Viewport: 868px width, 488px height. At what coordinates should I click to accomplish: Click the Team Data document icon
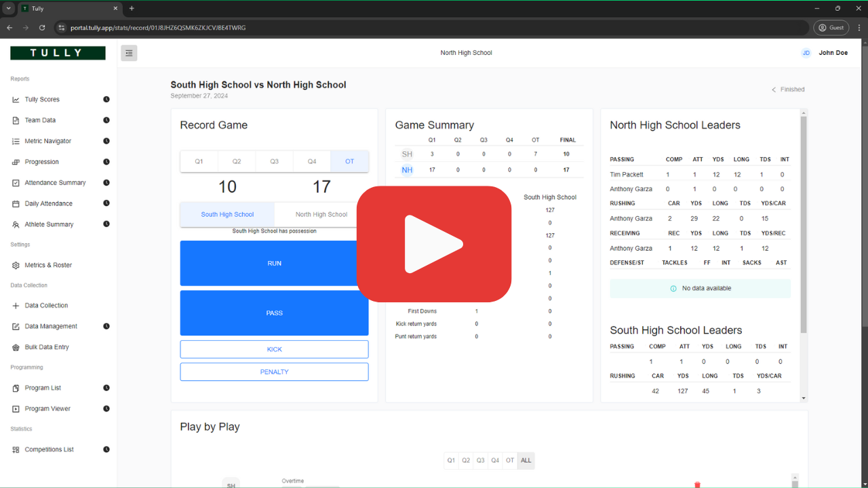pyautogui.click(x=16, y=121)
